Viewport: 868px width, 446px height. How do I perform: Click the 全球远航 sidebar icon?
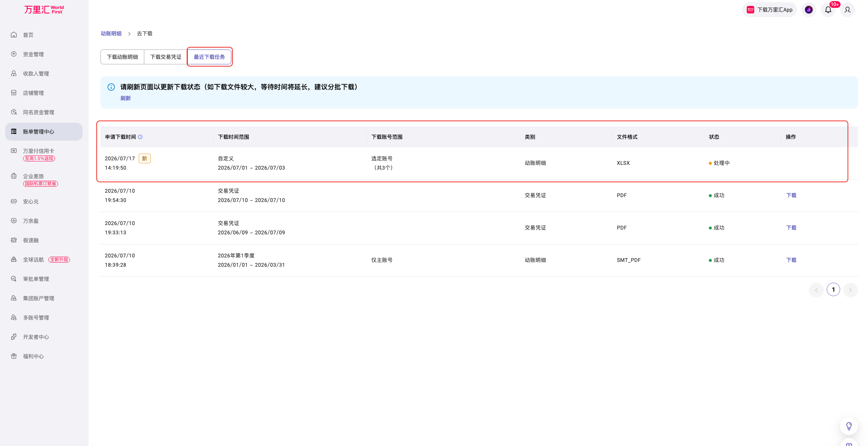click(14, 259)
